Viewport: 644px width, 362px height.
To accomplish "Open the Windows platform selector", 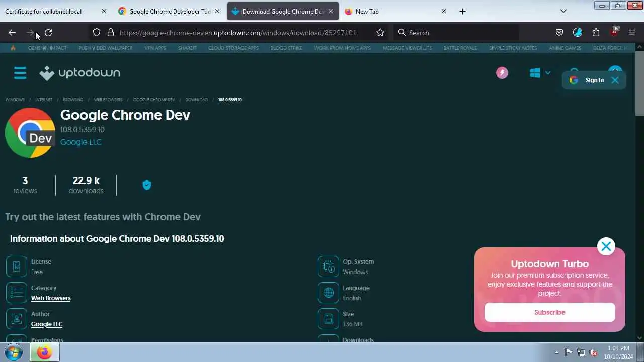I will point(540,73).
